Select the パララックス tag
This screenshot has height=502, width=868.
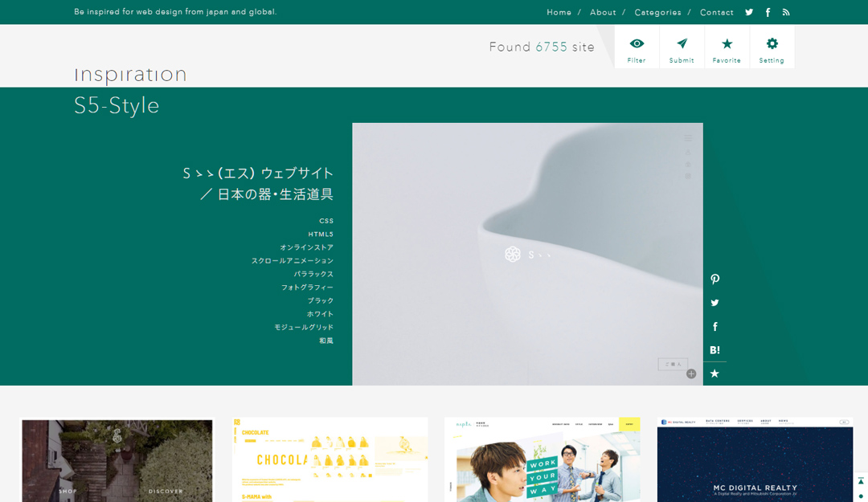coord(313,274)
